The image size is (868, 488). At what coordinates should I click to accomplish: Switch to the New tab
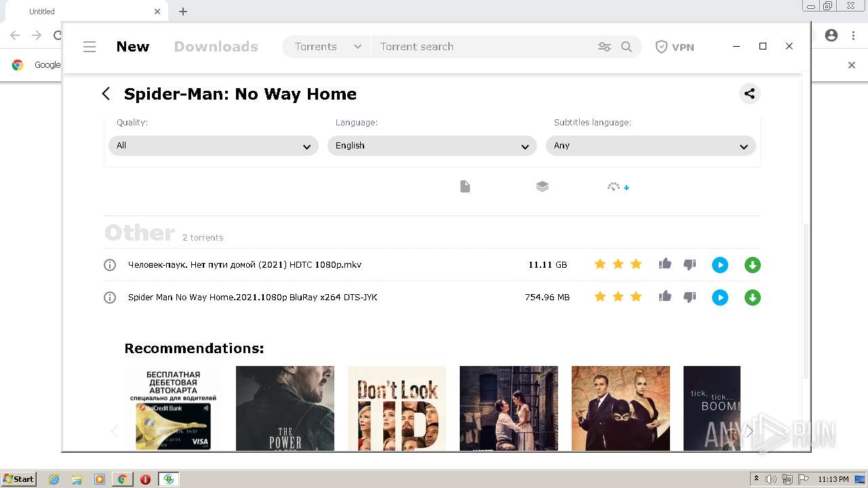pos(133,47)
